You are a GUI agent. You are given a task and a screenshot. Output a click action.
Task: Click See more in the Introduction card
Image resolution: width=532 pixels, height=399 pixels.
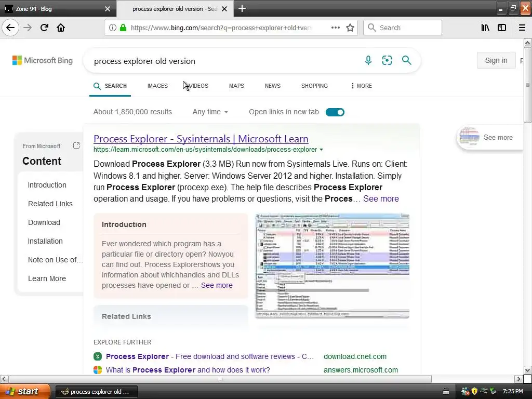217,285
